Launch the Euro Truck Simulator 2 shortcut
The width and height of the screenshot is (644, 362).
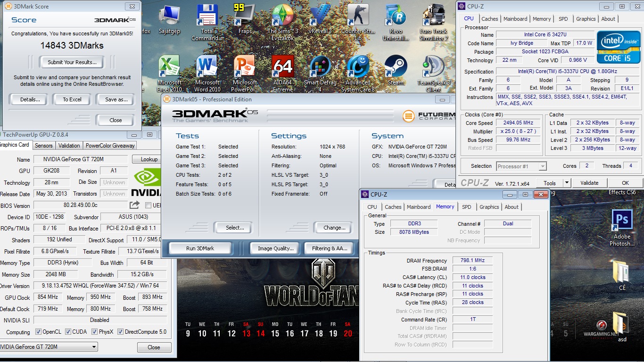coord(433,21)
